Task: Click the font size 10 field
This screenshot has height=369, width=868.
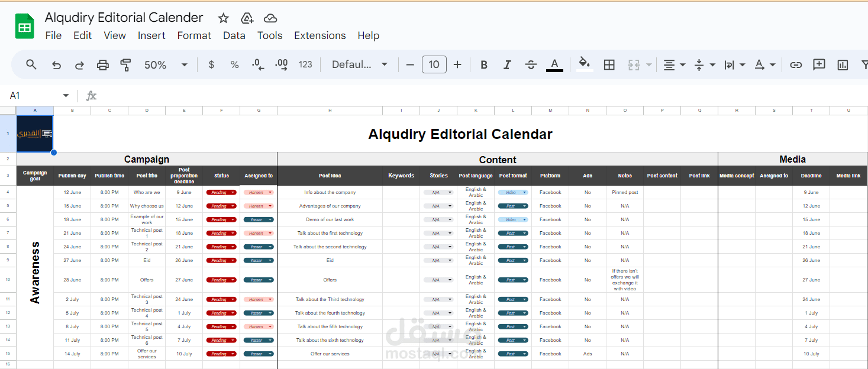Action: [434, 64]
